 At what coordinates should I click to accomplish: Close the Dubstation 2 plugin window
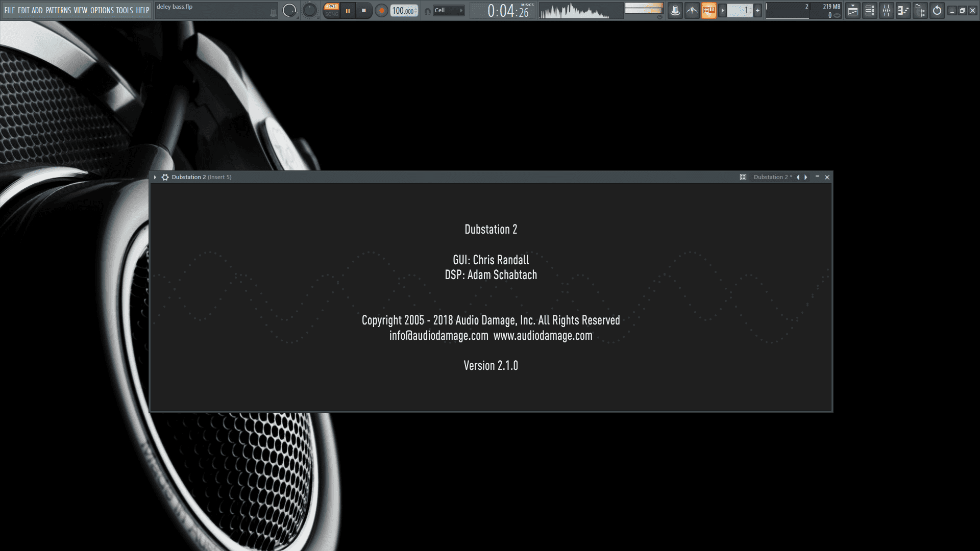[827, 177]
